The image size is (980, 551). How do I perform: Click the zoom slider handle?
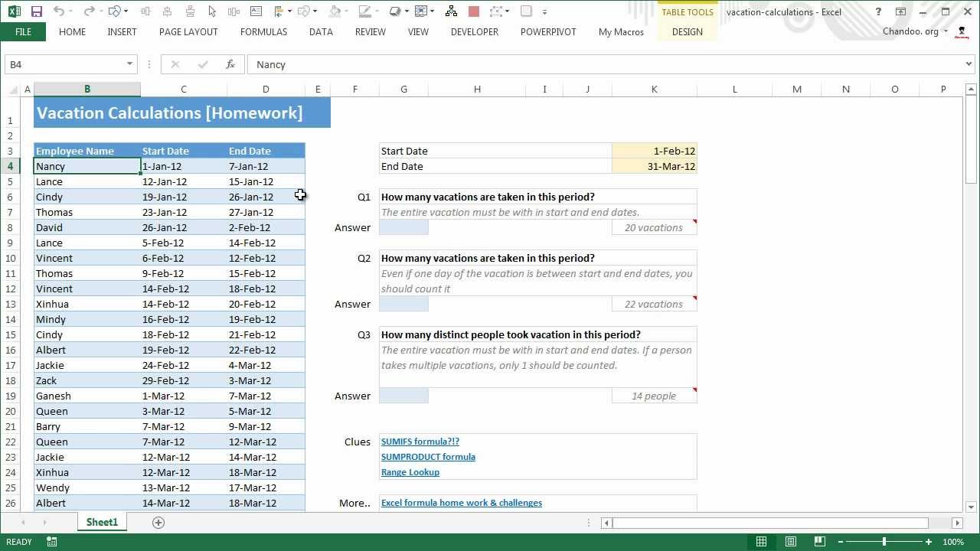click(884, 542)
